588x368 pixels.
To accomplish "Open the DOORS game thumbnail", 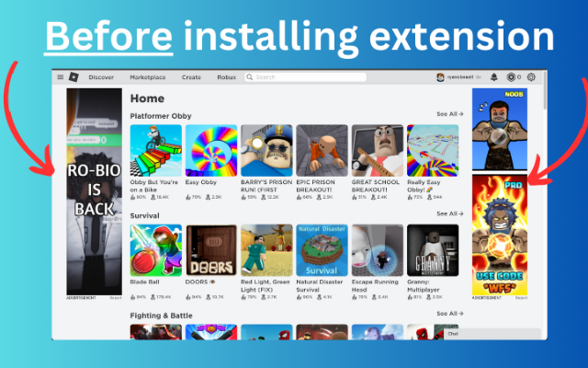I will click(211, 250).
